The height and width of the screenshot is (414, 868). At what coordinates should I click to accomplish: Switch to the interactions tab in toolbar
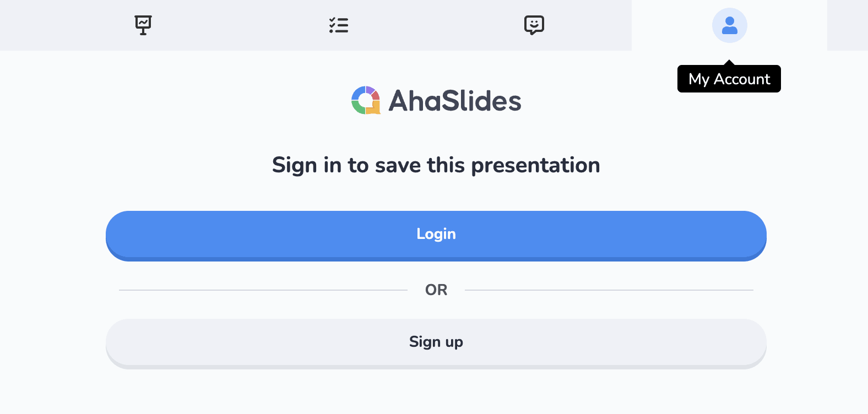coord(534,25)
